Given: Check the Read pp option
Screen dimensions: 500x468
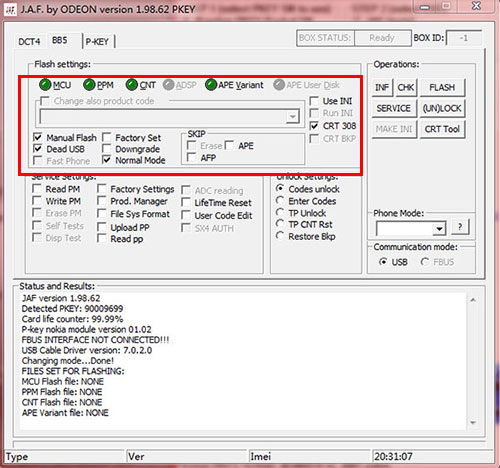Looking at the screenshot, I should pyautogui.click(x=102, y=239).
